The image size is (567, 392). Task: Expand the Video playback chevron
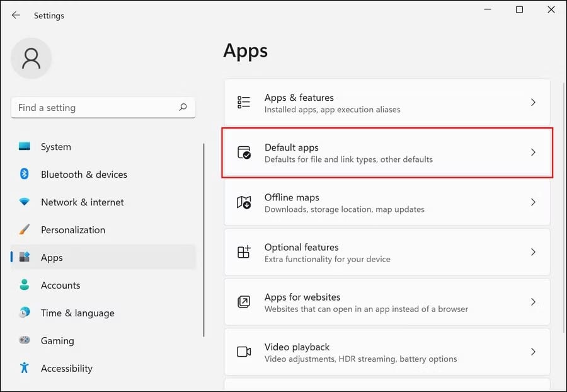pos(533,352)
